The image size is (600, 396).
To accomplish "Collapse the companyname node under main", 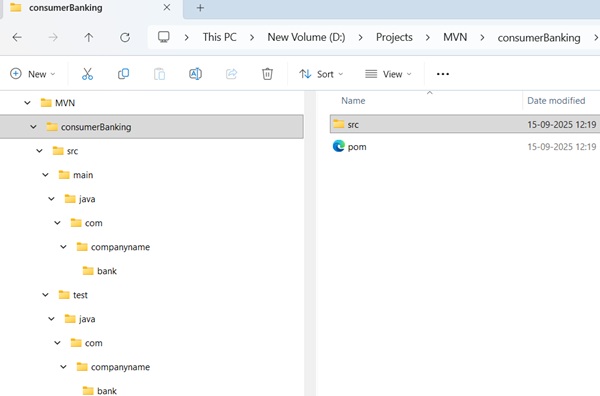I will [x=64, y=247].
